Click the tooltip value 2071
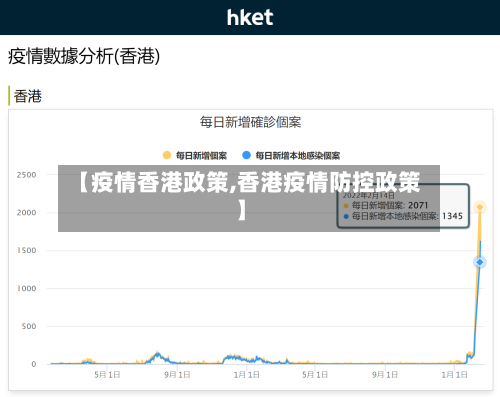The image size is (500, 397). pos(418,205)
